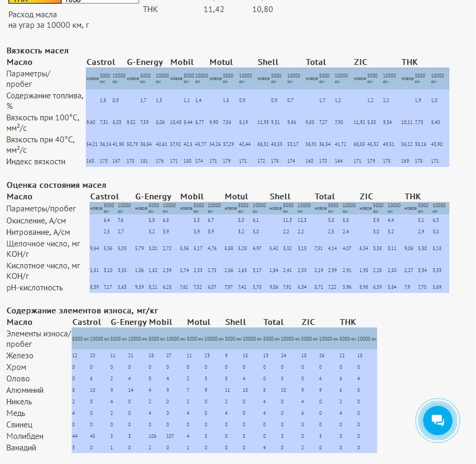
Task: Click 40°C viscosity value '68,31'
Action: pos(263,144)
